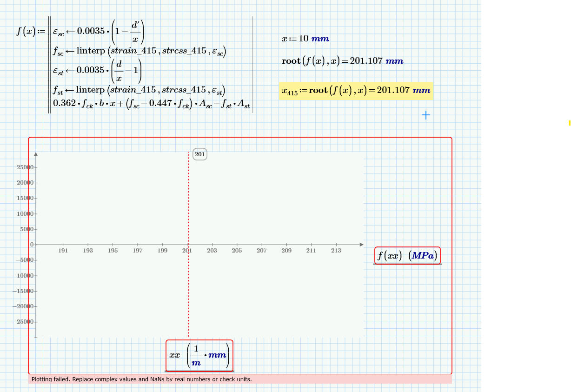The height and width of the screenshot is (392, 571).
Task: Select the xx axis unit expression
Action: pos(199,355)
